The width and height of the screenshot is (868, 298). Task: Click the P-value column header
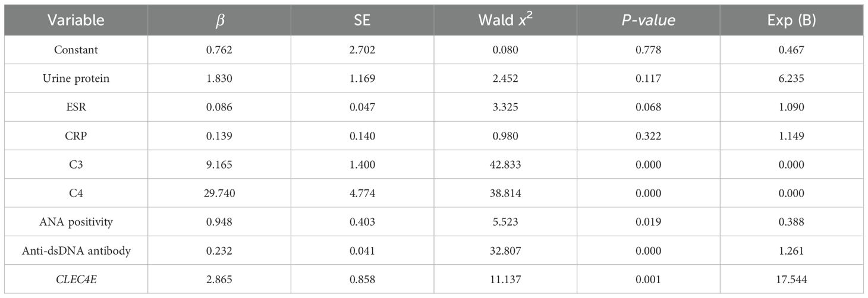click(649, 20)
